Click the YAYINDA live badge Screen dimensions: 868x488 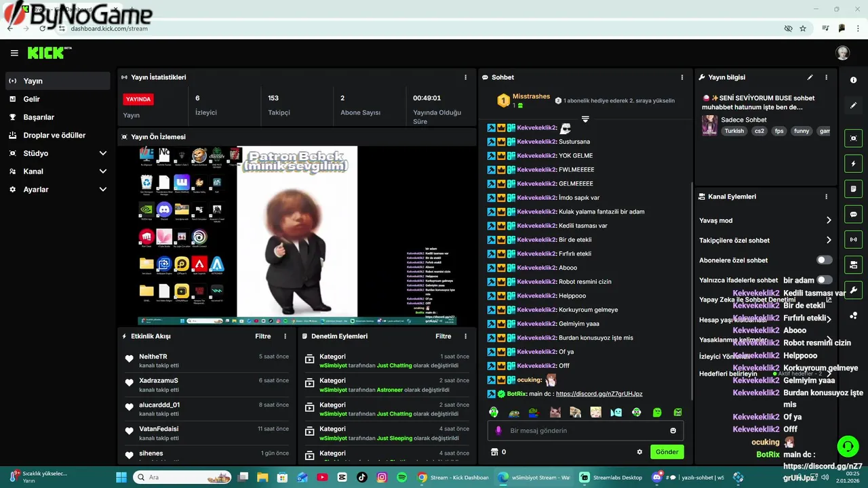[x=138, y=99]
